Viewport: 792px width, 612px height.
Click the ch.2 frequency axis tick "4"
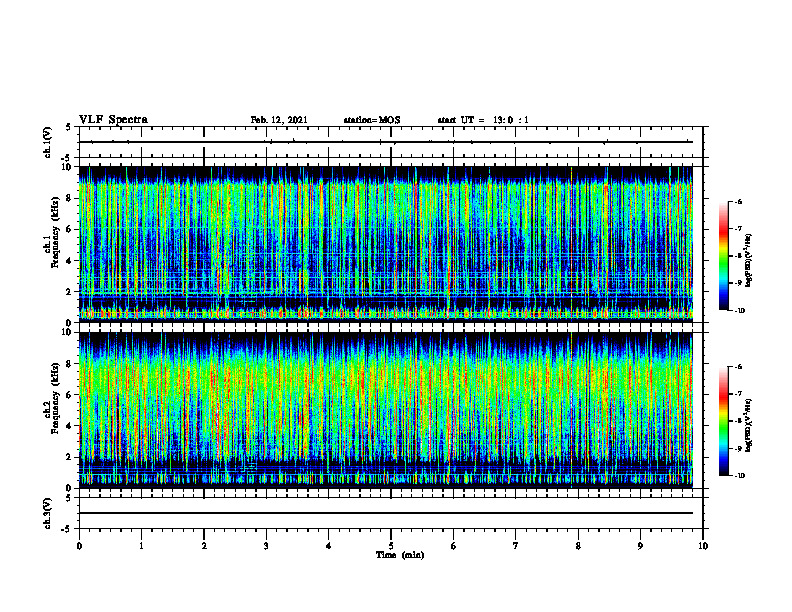pos(69,426)
